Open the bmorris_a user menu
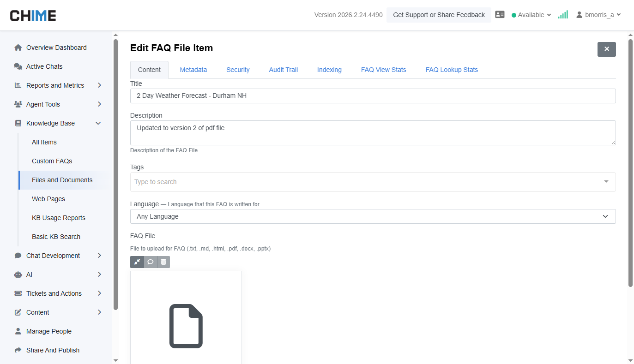Image resolution: width=634 pixels, height=364 pixels. 598,15
